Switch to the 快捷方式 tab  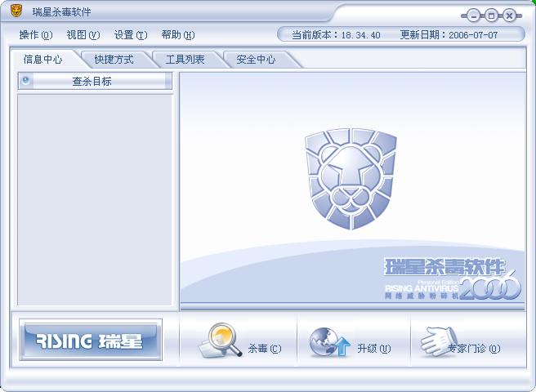114,60
